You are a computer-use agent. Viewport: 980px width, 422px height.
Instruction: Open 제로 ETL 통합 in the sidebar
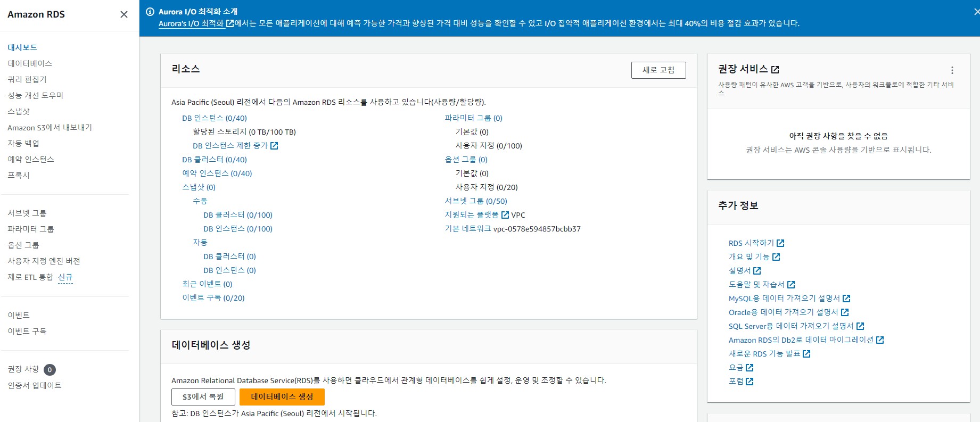pyautogui.click(x=30, y=277)
